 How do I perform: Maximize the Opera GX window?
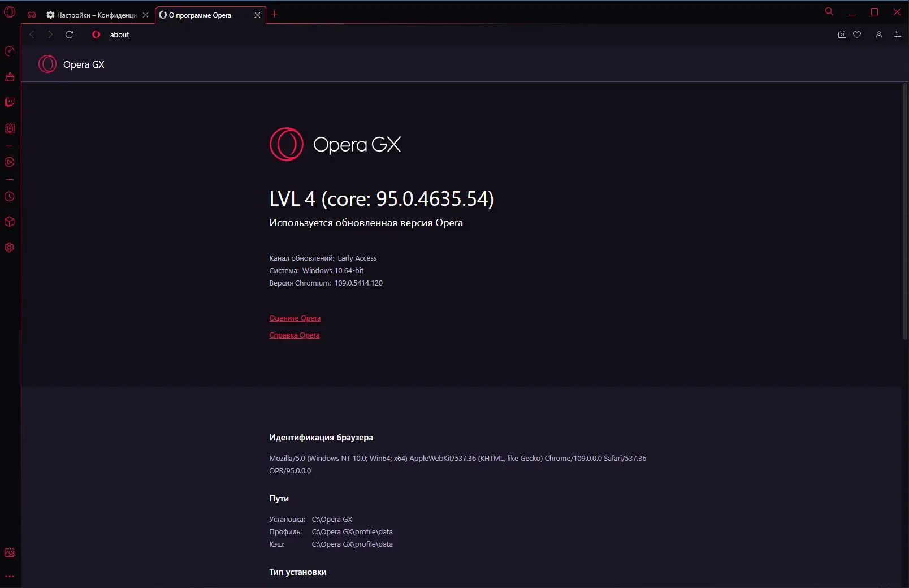click(x=875, y=12)
